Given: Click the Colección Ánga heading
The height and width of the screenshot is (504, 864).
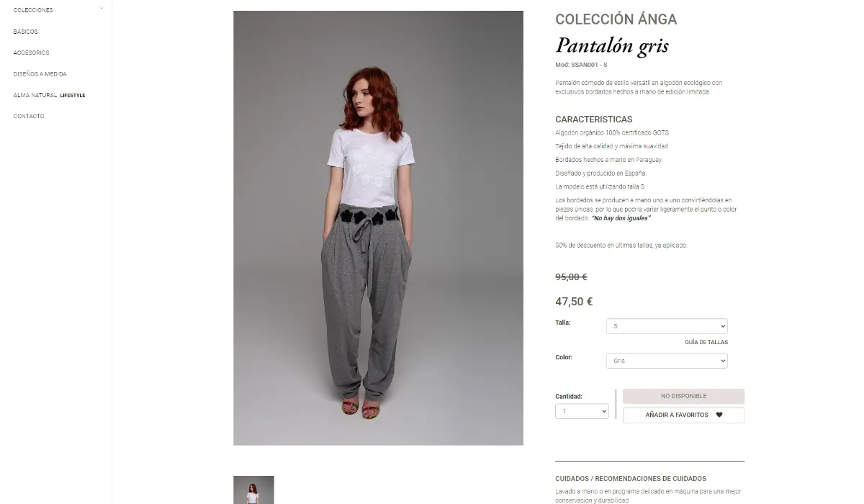Looking at the screenshot, I should coord(616,19).
